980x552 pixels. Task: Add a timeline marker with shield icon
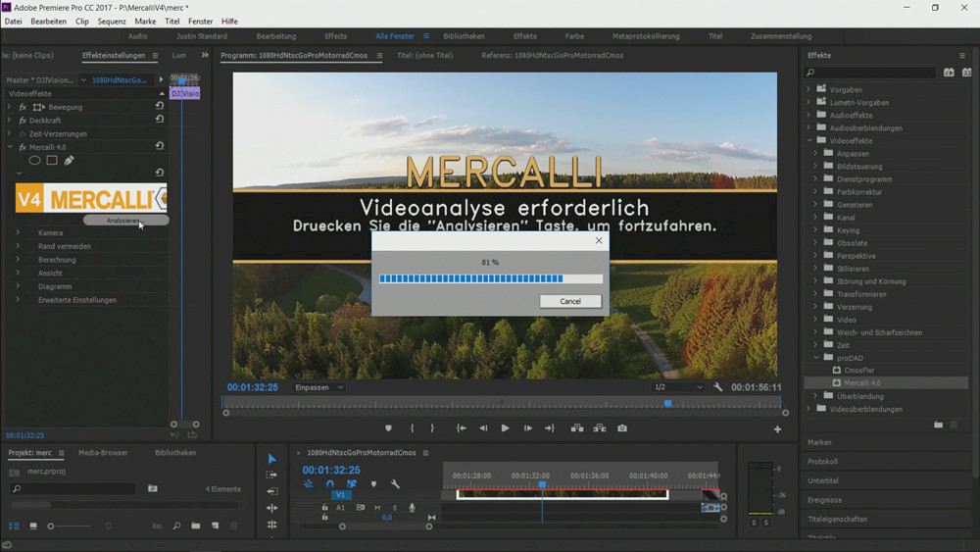coord(373,484)
